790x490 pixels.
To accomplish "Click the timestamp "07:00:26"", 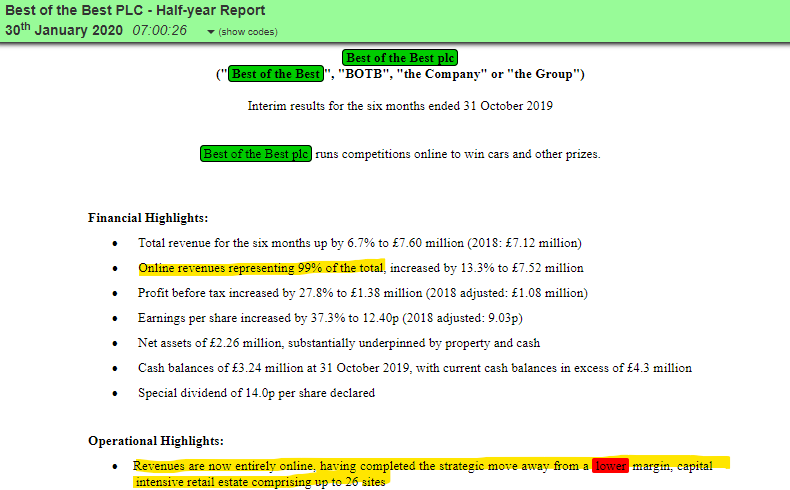I will tap(159, 31).
